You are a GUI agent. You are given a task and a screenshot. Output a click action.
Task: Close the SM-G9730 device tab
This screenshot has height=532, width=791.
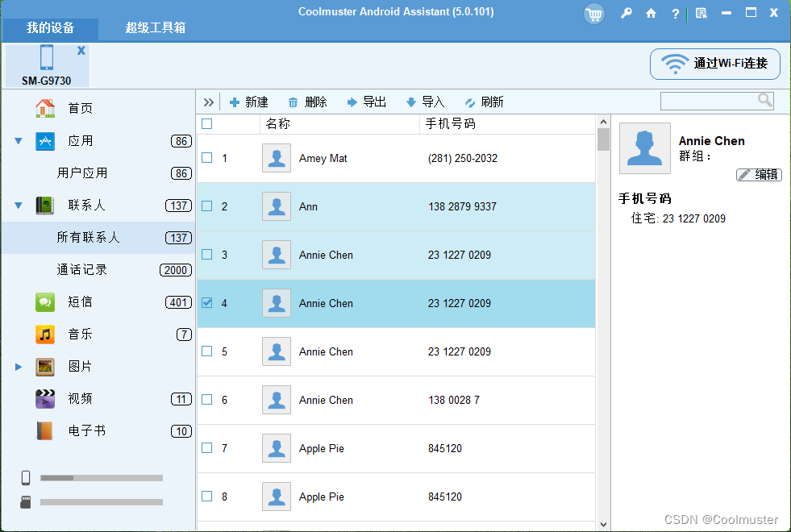click(x=81, y=51)
